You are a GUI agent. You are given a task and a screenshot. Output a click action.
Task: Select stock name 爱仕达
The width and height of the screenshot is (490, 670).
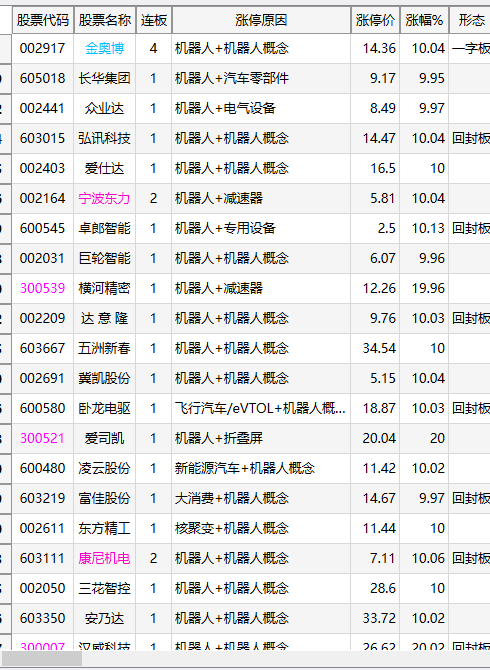pos(105,168)
